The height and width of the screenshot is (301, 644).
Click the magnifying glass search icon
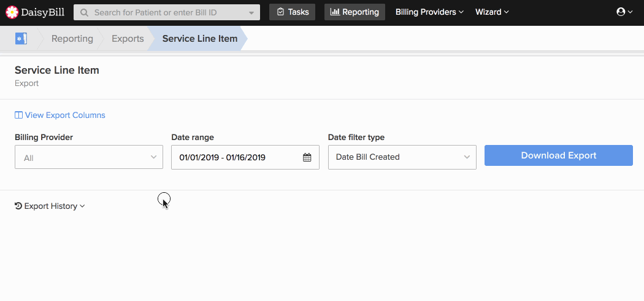[x=84, y=12]
